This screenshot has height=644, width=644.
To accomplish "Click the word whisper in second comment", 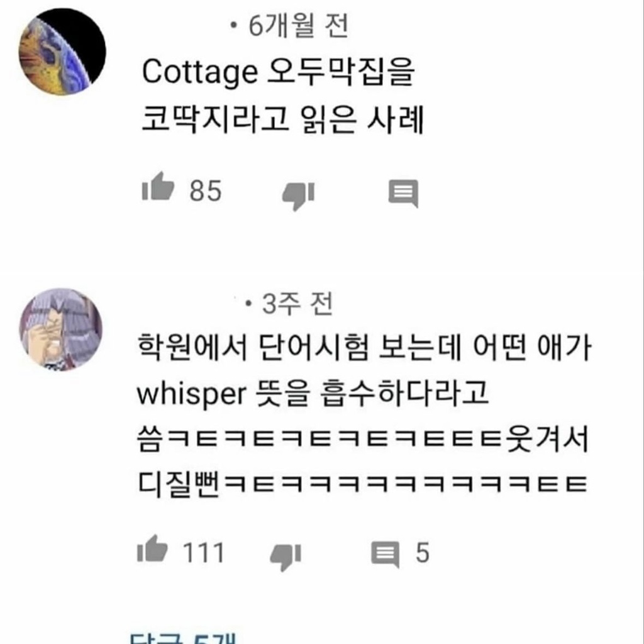I will [x=191, y=395].
